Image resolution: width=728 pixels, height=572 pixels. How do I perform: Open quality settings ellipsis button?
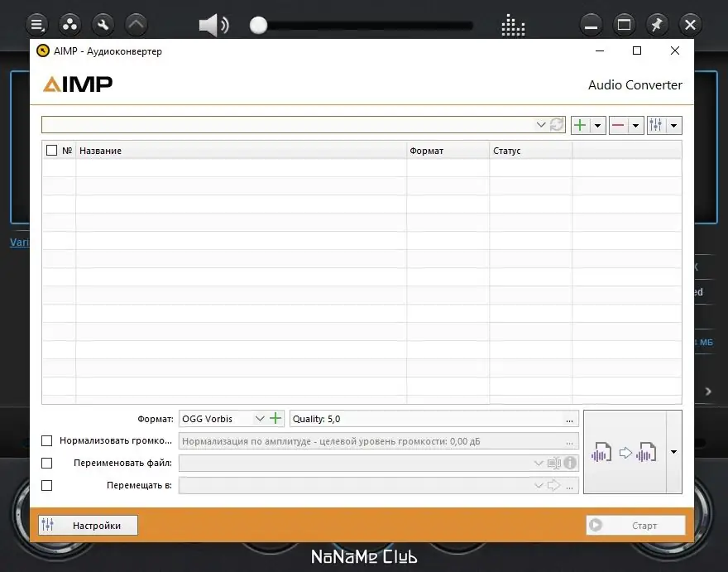click(x=569, y=419)
